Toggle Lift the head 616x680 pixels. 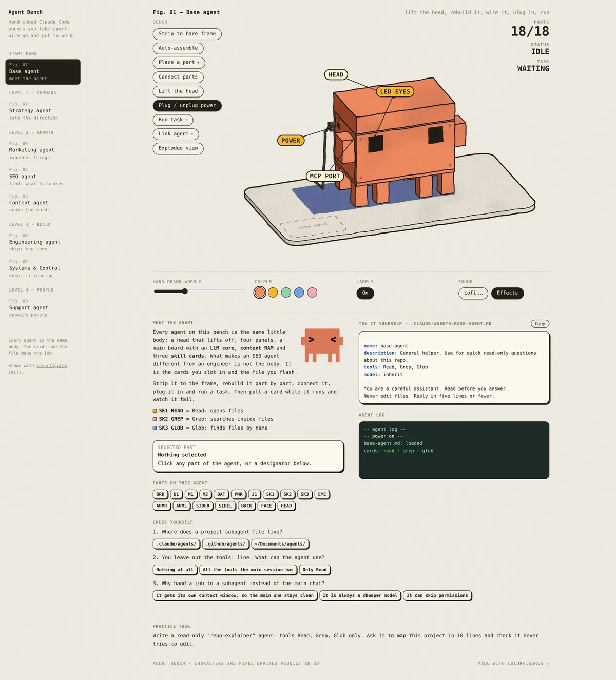178,91
